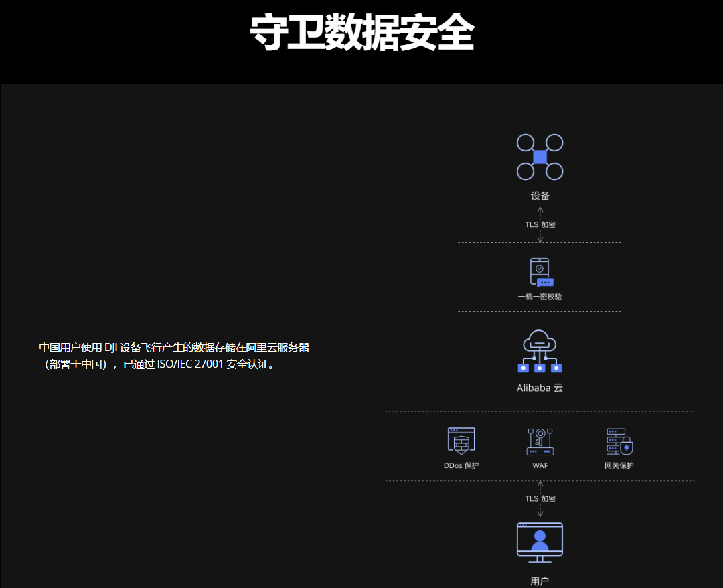
Task: Click the "守卫数据安全" page heading
Action: tap(361, 32)
